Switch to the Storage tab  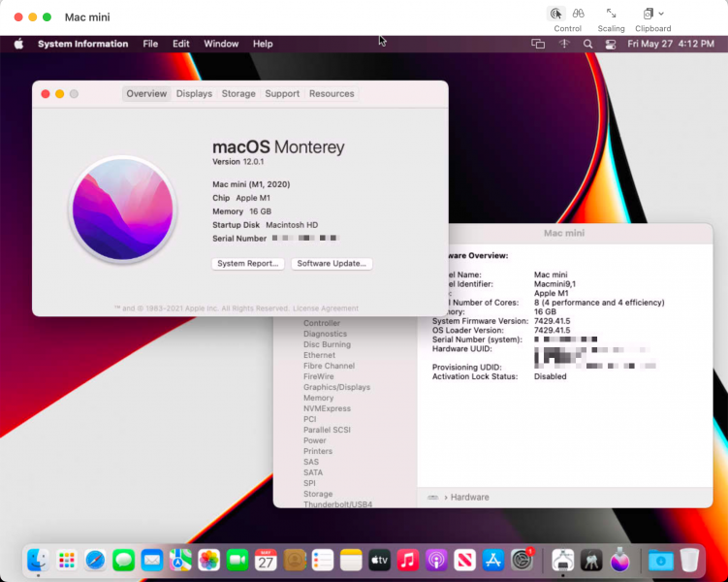point(238,93)
